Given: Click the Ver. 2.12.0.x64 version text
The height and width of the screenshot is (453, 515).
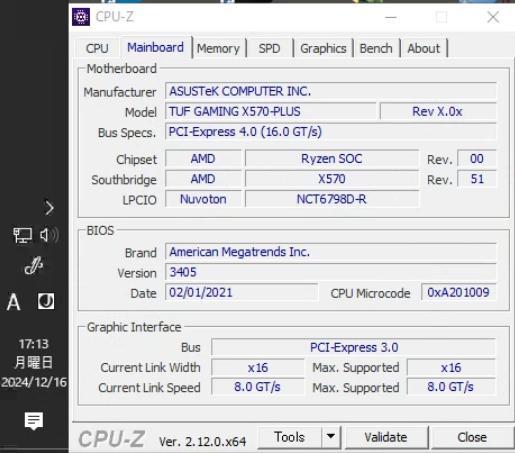Looking at the screenshot, I should pos(202,442).
